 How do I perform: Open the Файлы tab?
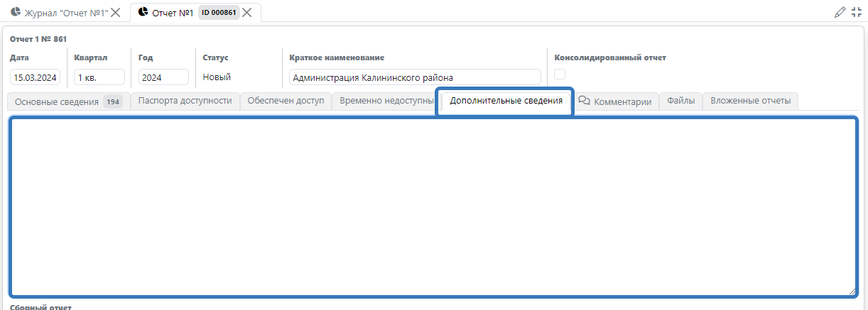coord(680,101)
